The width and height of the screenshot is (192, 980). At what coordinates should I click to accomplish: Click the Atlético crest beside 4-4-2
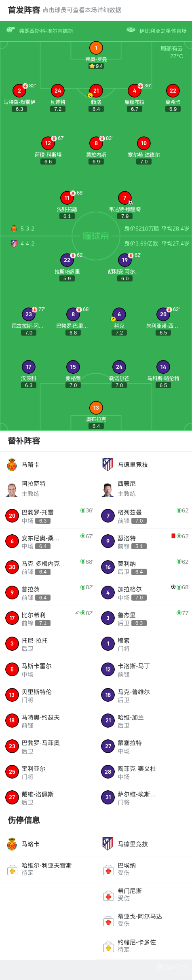coord(14,243)
